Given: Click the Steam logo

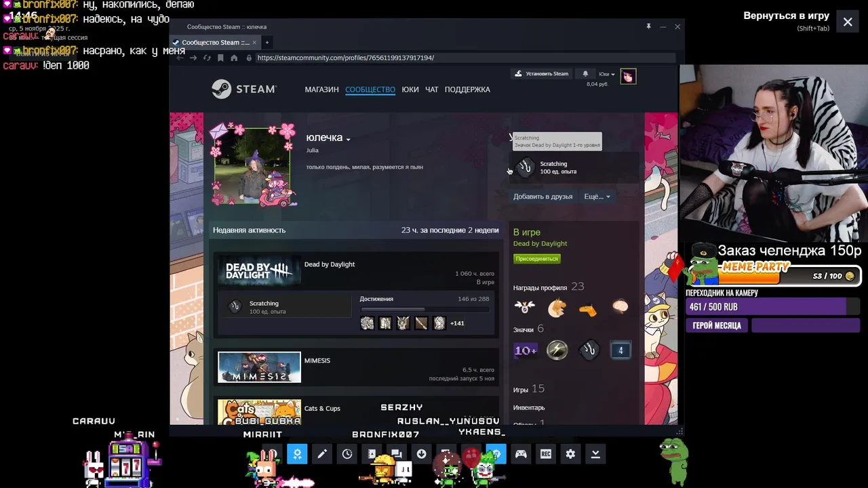Looking at the screenshot, I should click(x=243, y=89).
